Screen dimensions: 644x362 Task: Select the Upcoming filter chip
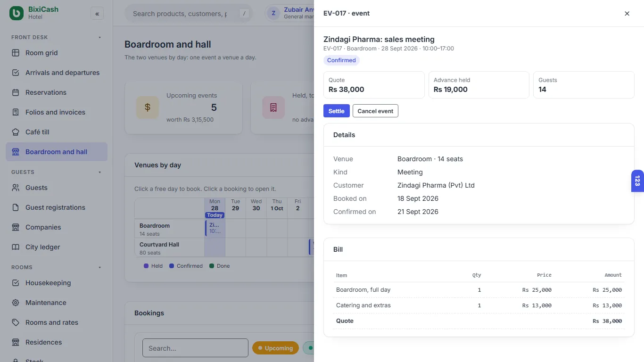point(275,348)
